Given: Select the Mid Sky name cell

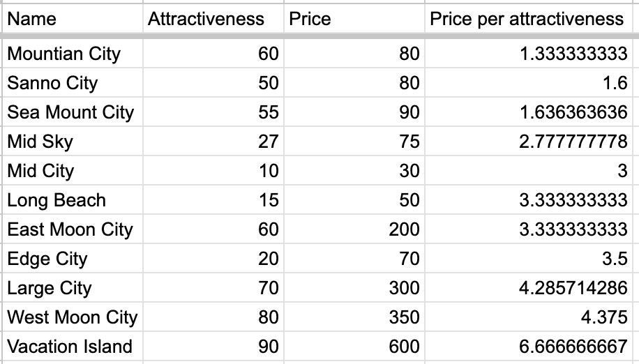Looking at the screenshot, I should pyautogui.click(x=73, y=142).
